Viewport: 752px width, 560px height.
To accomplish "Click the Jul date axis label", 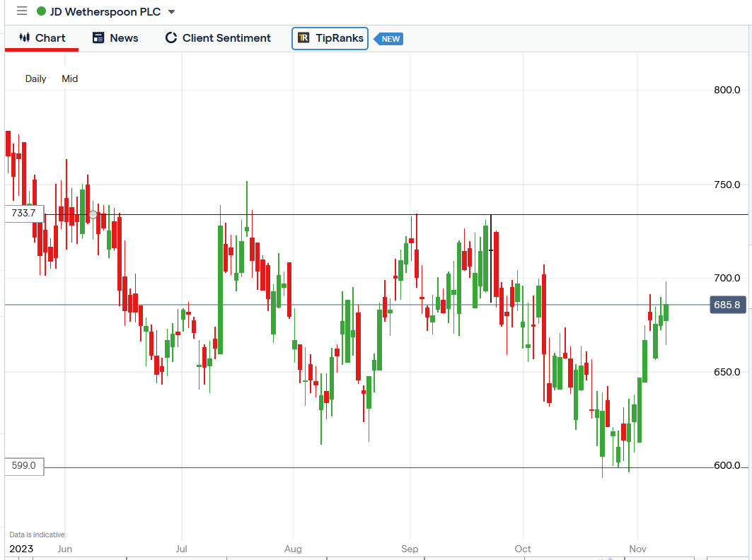I will (181, 549).
